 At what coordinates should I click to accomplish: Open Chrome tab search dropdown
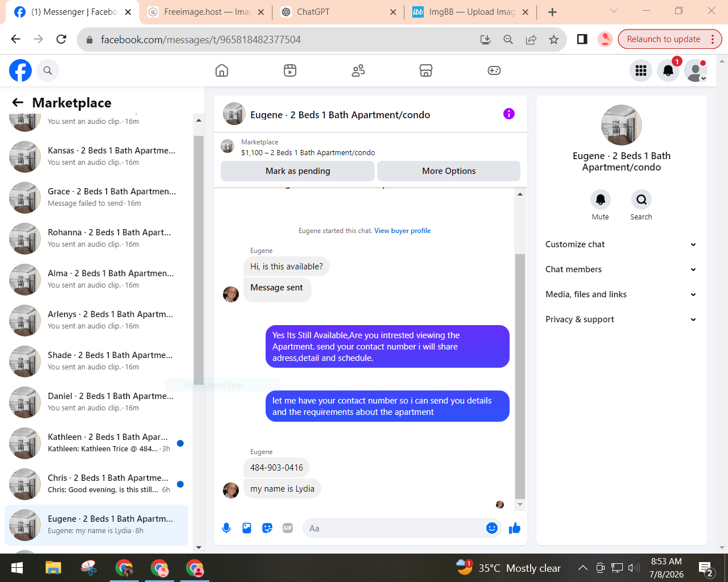pos(614,11)
